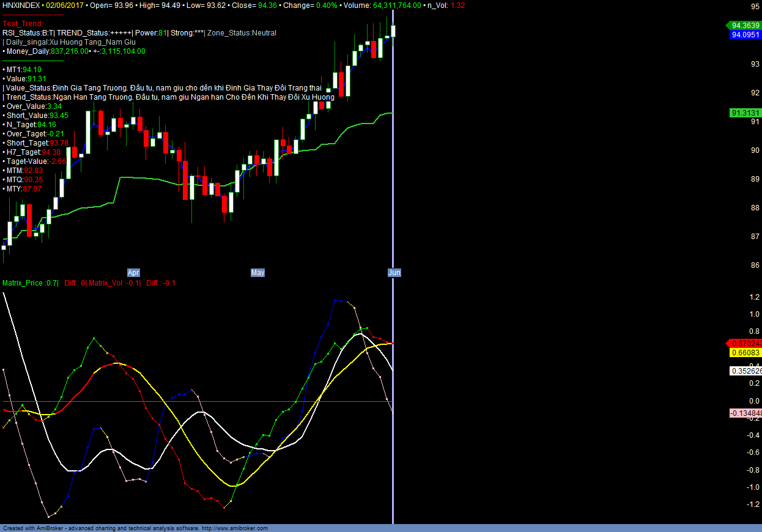Click the MTY value label
Screen dimensions: 762x532
pyautogui.click(x=23, y=189)
